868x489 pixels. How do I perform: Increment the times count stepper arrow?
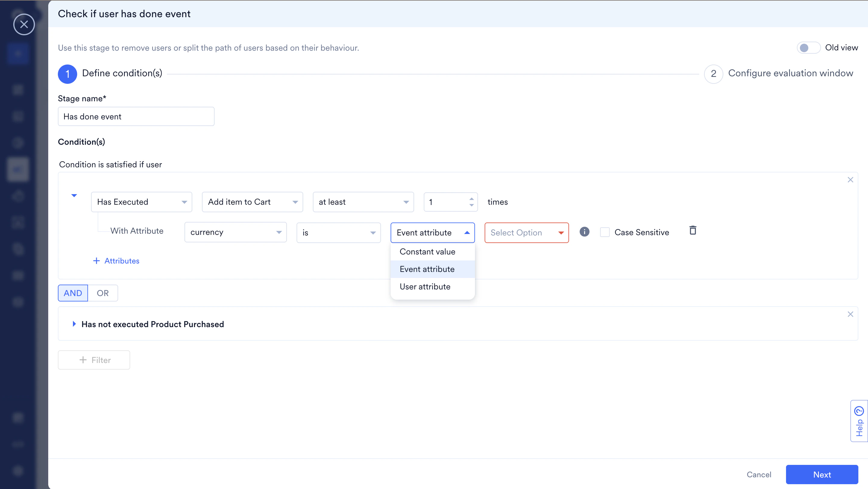[x=471, y=198]
